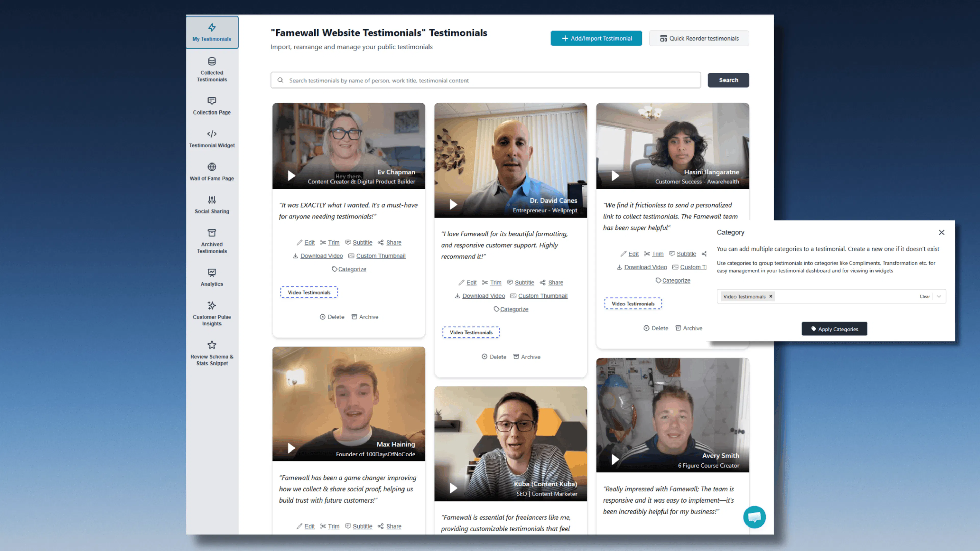
Task: Share Dr. David Canes' testimonial
Action: (552, 283)
